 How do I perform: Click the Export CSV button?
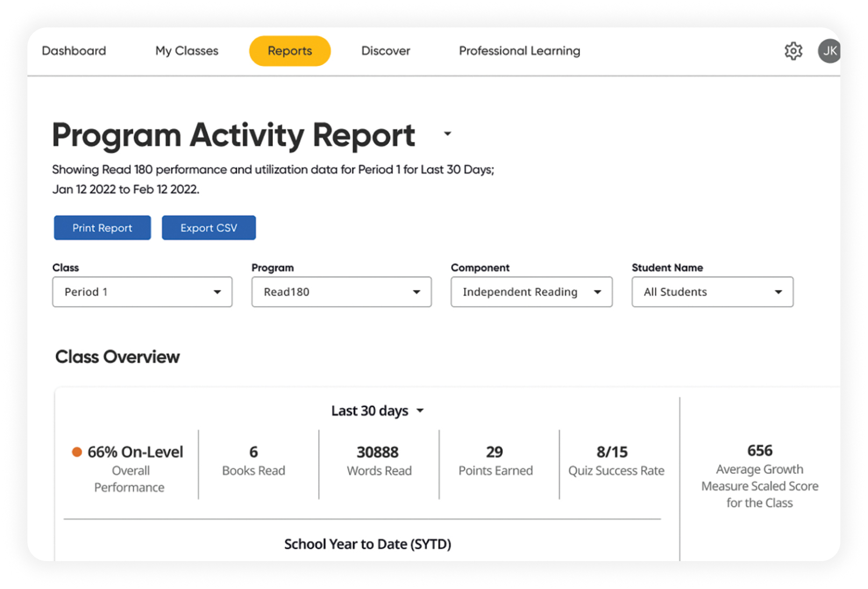click(209, 228)
